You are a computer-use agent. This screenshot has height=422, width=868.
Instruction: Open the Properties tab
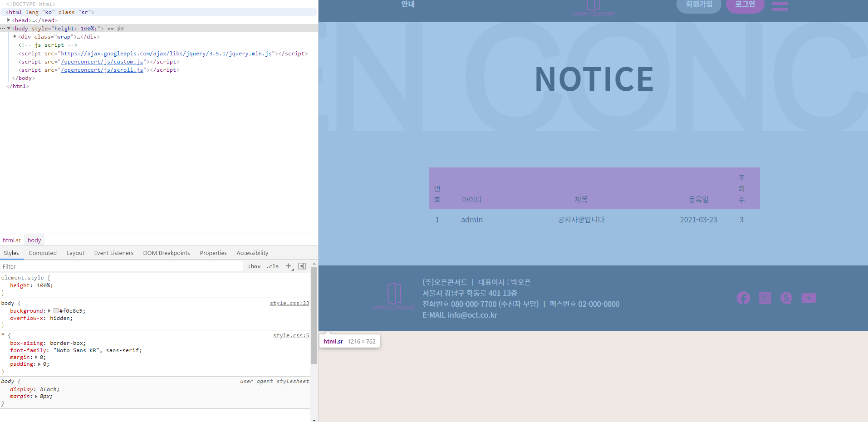(213, 253)
